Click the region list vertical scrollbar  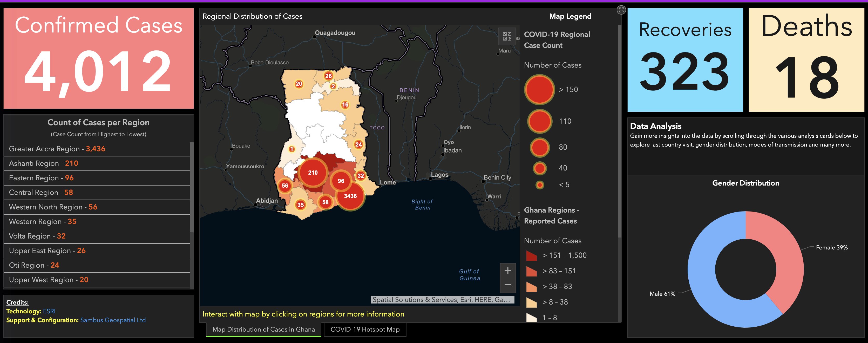pos(192,187)
